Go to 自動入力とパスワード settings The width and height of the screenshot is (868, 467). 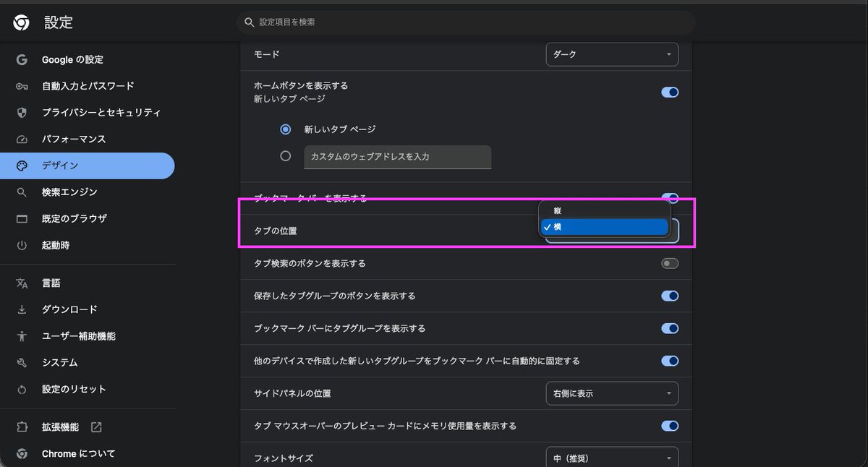[x=87, y=86]
